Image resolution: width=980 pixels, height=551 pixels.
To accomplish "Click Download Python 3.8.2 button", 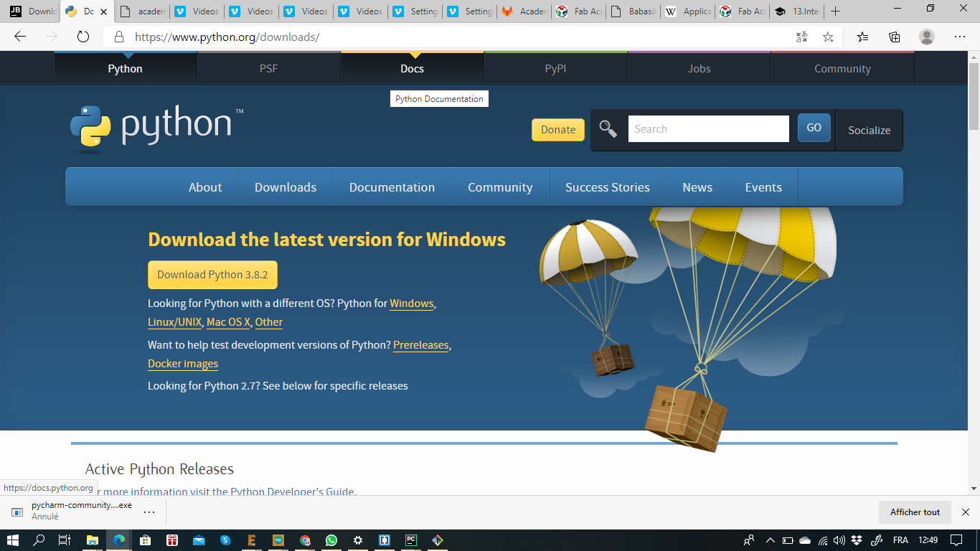I will pyautogui.click(x=212, y=275).
